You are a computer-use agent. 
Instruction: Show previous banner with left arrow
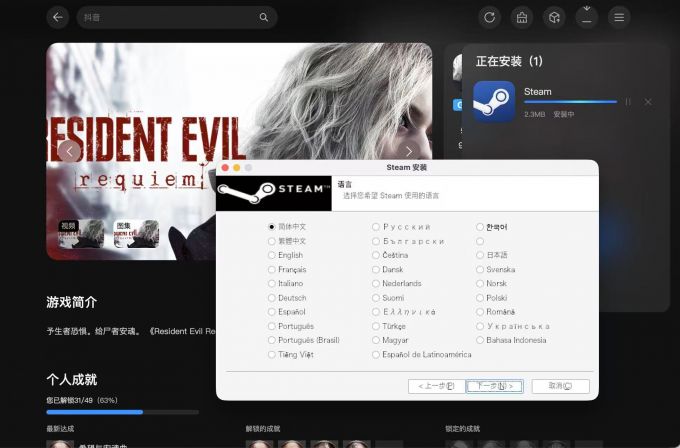point(69,151)
